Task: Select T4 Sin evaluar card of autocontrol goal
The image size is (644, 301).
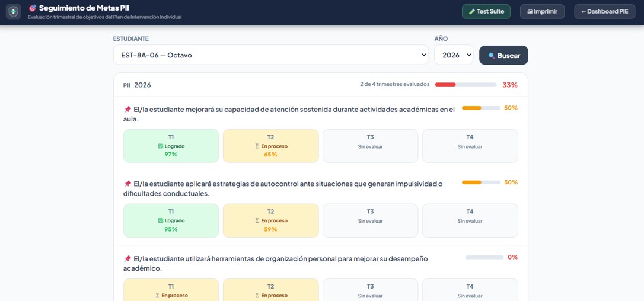Action: [470, 220]
